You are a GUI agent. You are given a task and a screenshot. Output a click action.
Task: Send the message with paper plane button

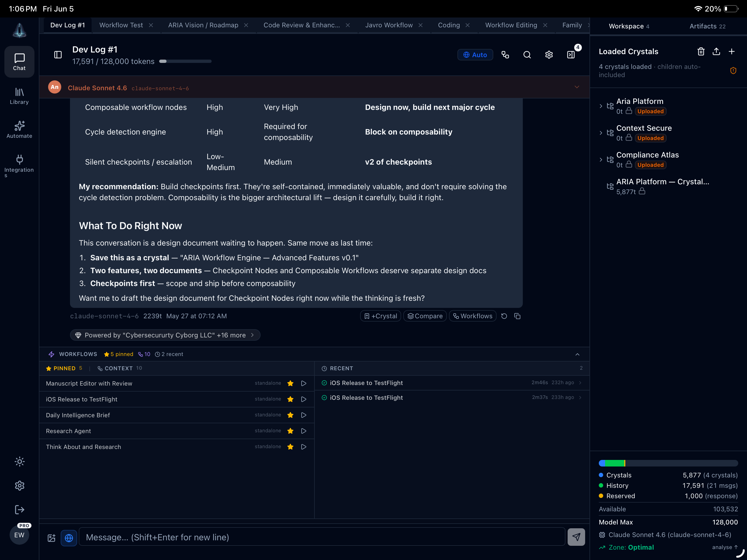click(x=576, y=537)
